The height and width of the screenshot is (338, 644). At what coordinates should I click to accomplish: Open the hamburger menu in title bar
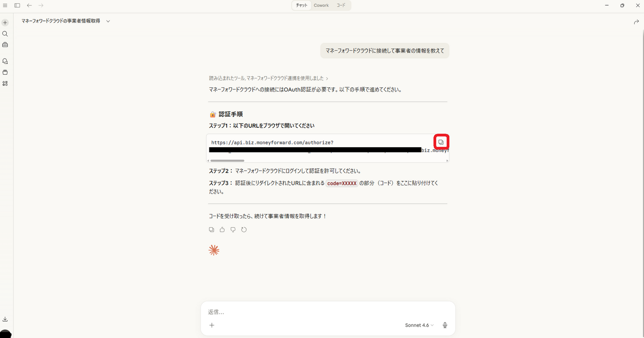click(5, 5)
